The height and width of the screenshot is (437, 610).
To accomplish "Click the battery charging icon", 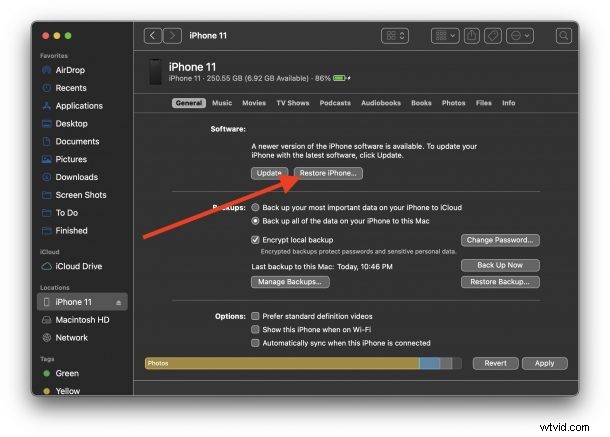I will [x=342, y=78].
